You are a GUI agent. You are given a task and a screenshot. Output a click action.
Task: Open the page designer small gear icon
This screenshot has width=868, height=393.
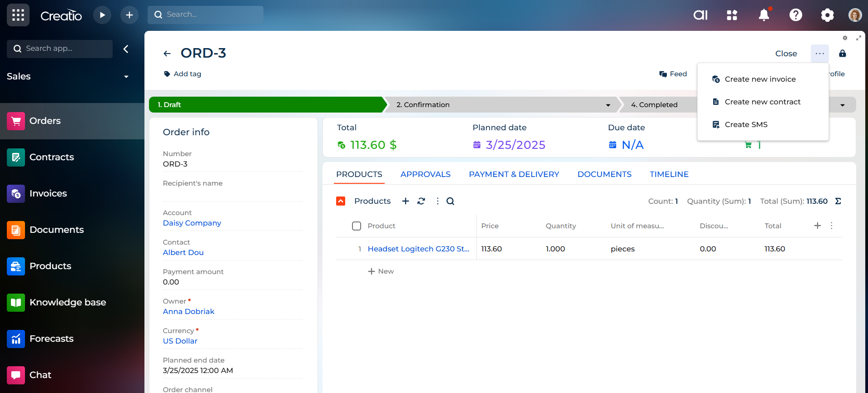(845, 38)
